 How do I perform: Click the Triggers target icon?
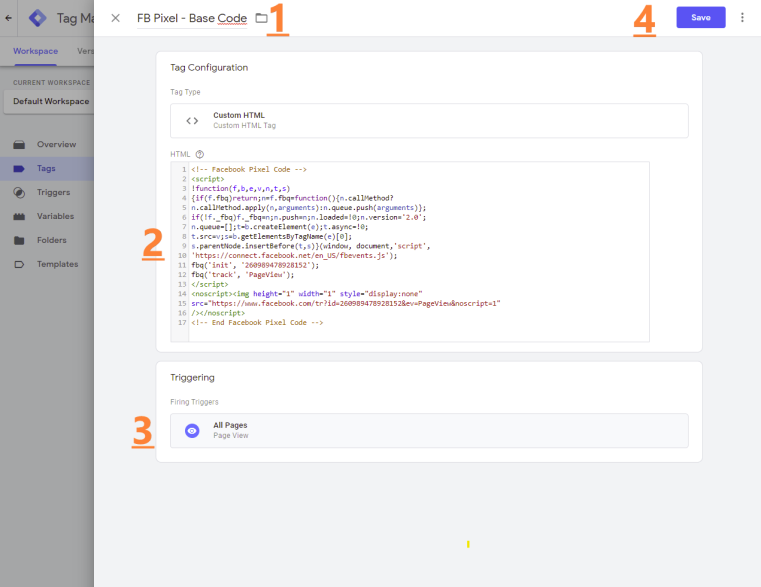click(x=19, y=193)
